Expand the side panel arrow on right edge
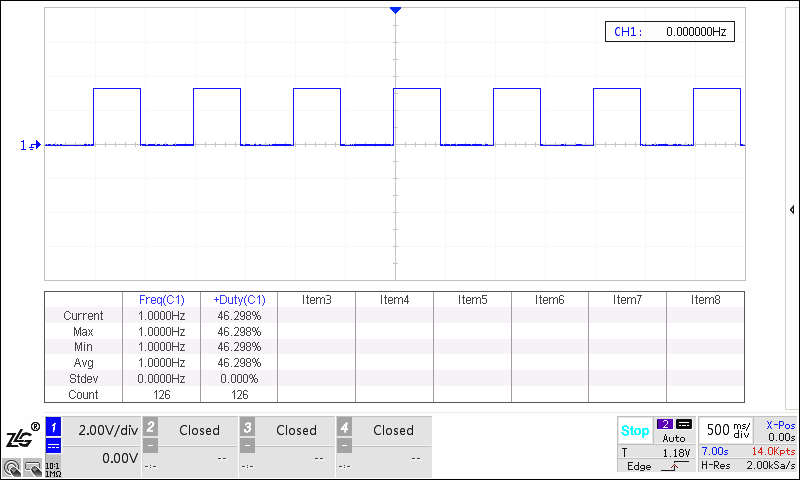Image resolution: width=800 pixels, height=480 pixels. coord(792,210)
